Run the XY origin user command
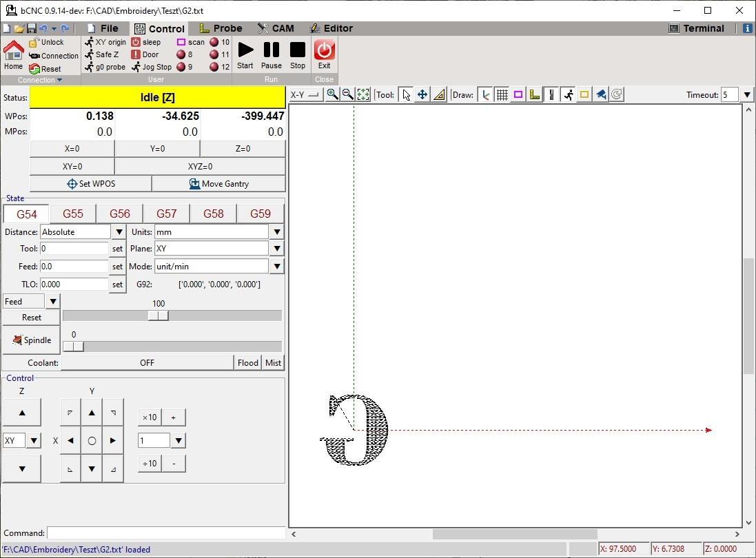The image size is (756, 558). pyautogui.click(x=105, y=42)
